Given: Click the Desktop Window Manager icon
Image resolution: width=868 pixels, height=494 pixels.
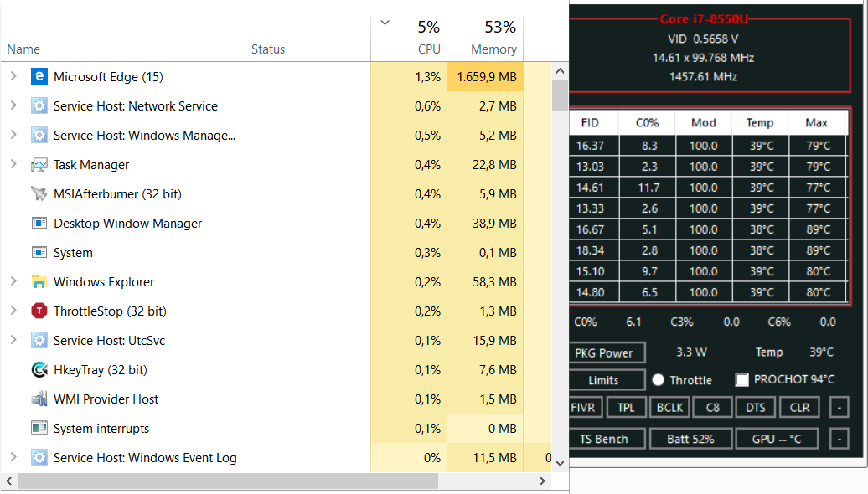Looking at the screenshot, I should pyautogui.click(x=39, y=223).
